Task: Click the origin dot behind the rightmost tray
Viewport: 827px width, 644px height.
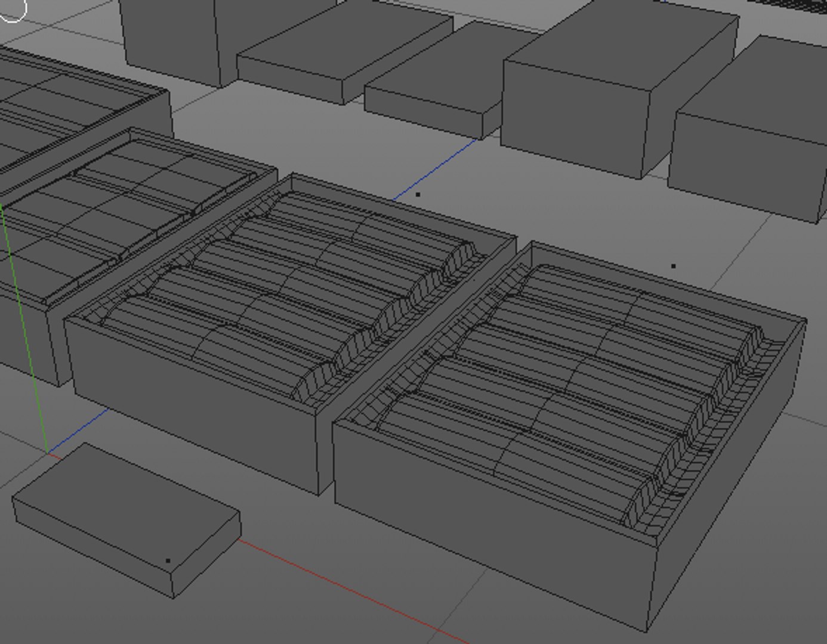Action: pos(674,266)
